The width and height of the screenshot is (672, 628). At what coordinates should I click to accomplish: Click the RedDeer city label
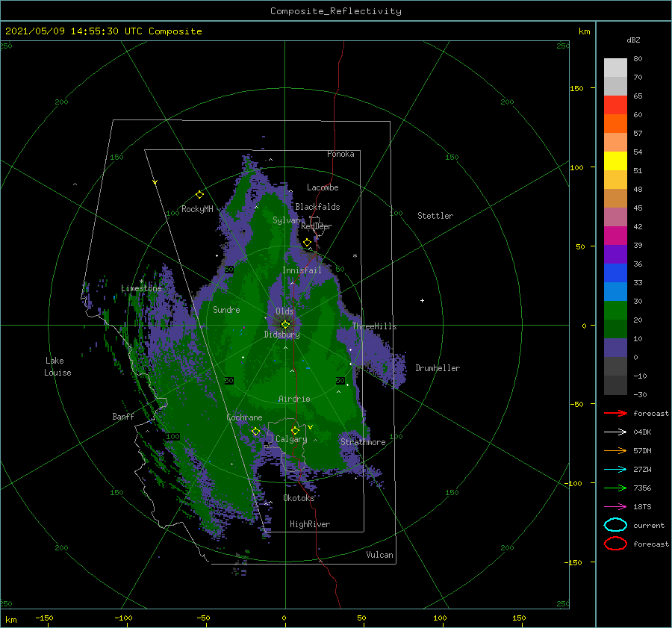click(x=317, y=226)
